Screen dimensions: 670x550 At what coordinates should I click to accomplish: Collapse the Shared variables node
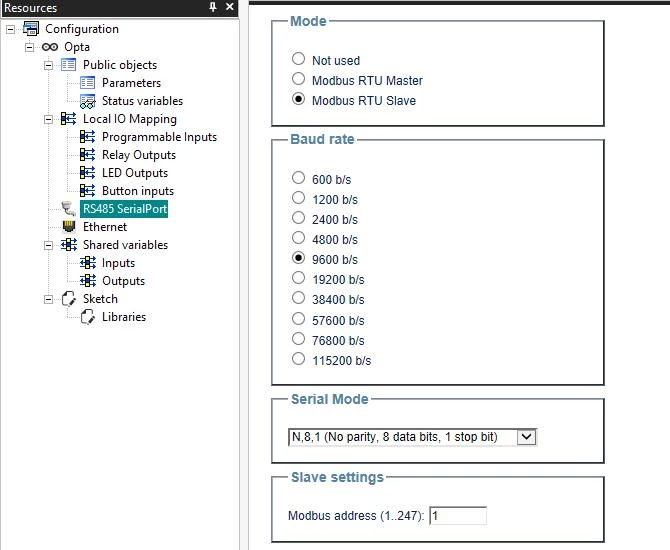pyautogui.click(x=49, y=245)
